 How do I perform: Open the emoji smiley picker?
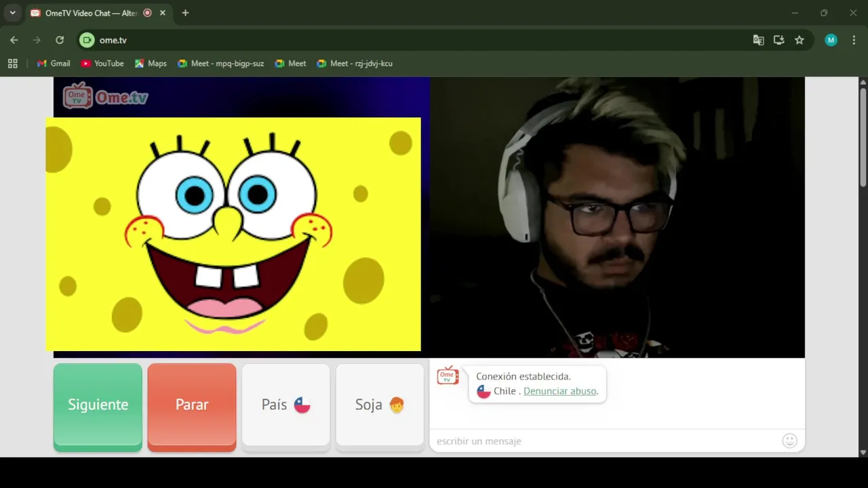[789, 441]
